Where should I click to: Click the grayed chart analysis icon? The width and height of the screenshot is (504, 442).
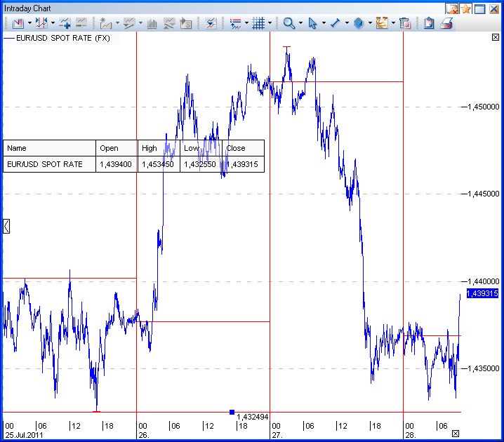pos(129,23)
